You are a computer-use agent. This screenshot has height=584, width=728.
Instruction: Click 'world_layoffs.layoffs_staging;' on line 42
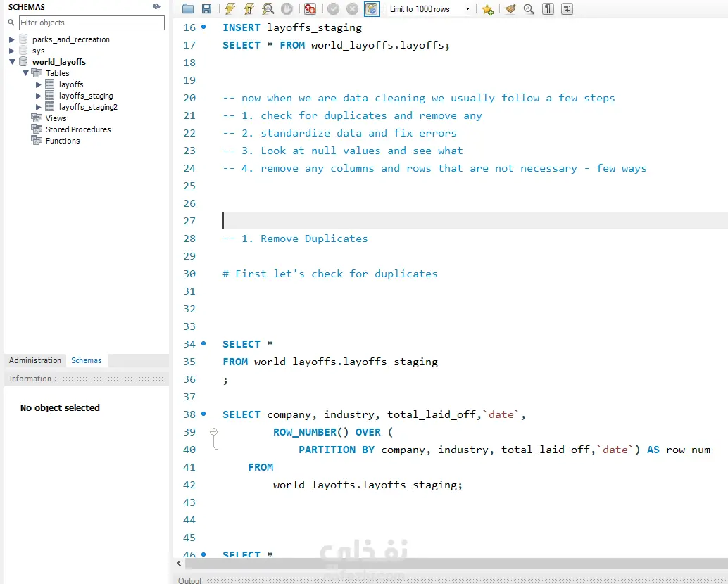click(x=368, y=485)
